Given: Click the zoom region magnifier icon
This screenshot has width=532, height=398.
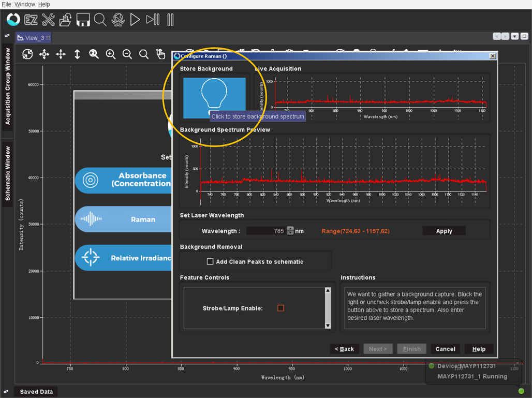Looking at the screenshot, I should [144, 54].
